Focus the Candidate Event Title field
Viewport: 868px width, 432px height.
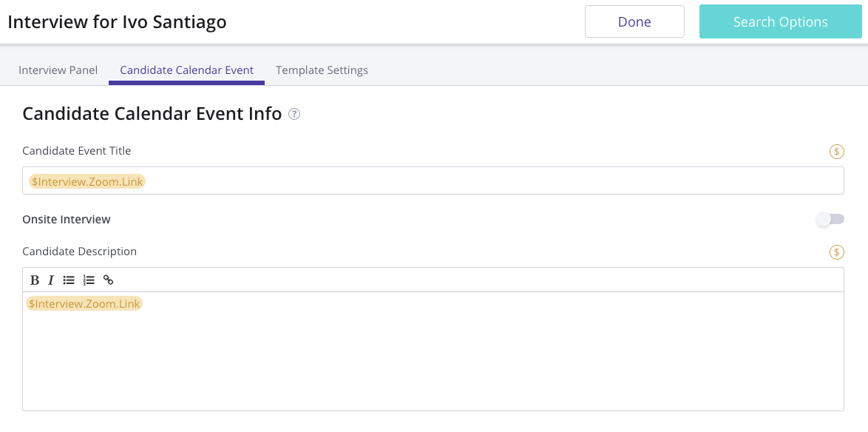(488, 180)
